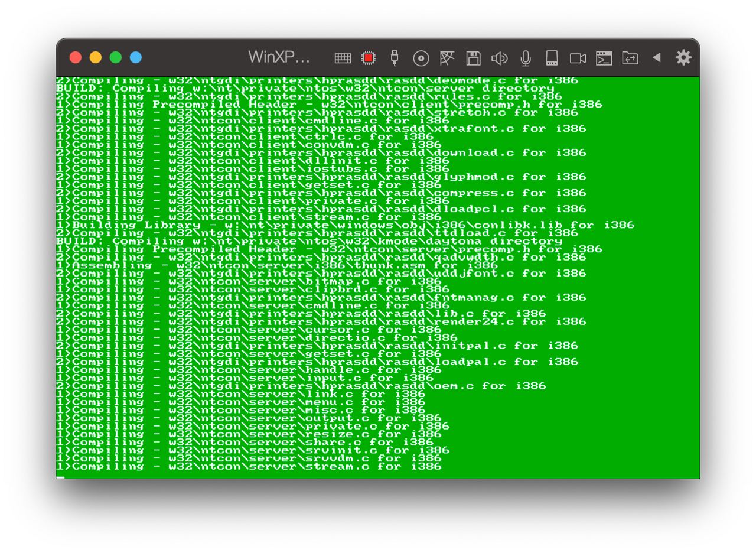
Task: Click the rasdd\compress.c line
Action: 321,193
